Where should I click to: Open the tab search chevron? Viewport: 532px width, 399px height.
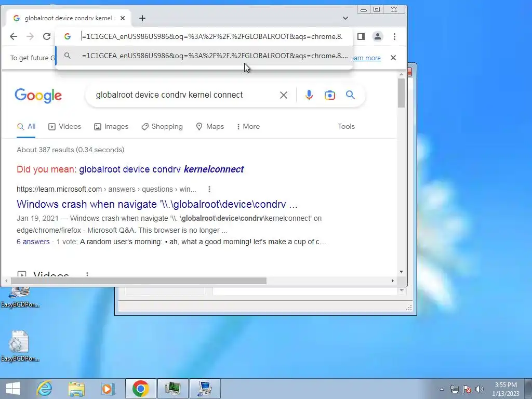[345, 18]
